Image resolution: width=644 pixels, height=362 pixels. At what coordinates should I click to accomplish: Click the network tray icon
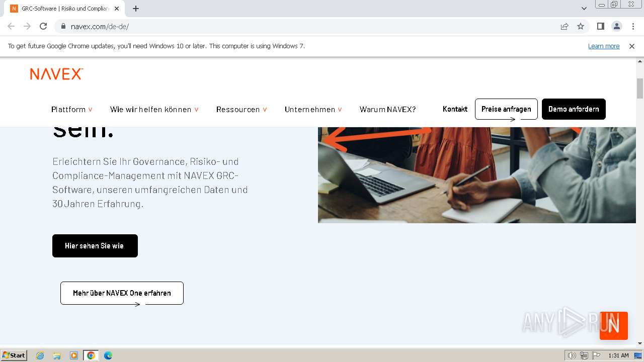point(584,355)
